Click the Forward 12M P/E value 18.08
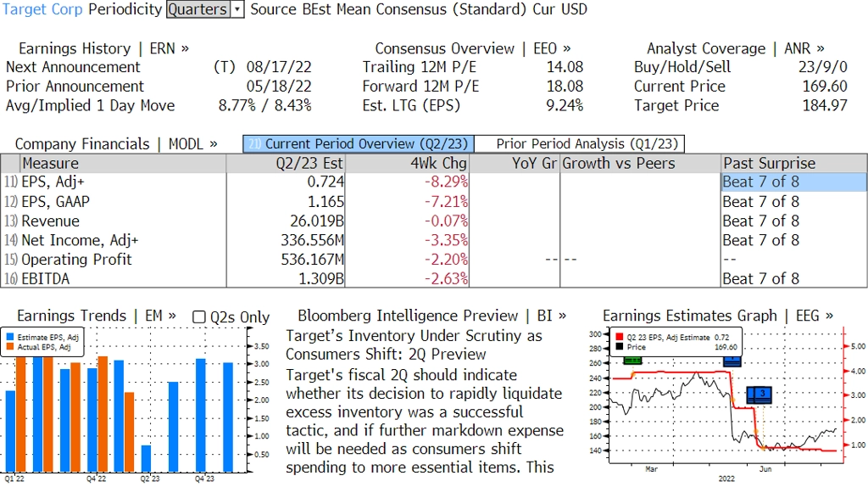 click(x=565, y=87)
